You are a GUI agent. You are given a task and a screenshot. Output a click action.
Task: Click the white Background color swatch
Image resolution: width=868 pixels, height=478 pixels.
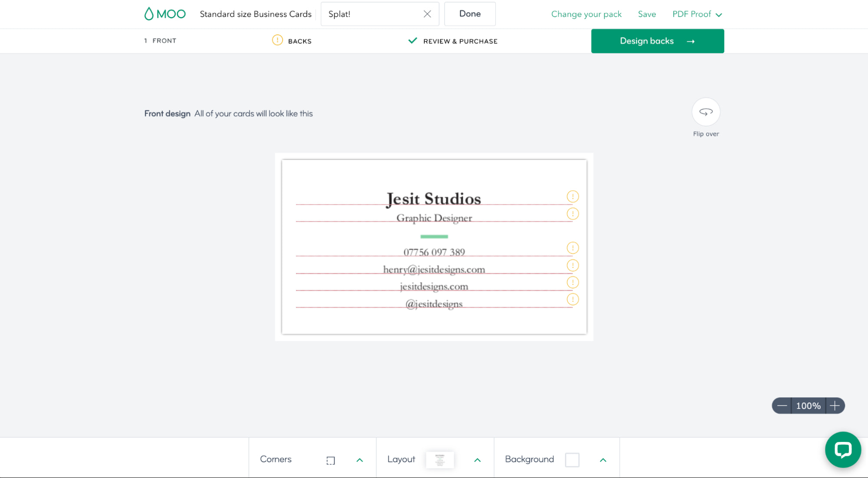pyautogui.click(x=572, y=459)
